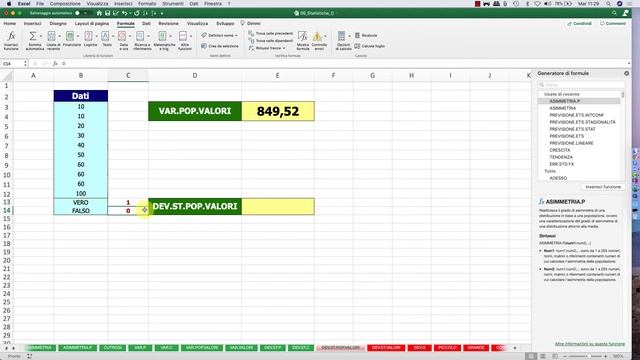Open the Name Box cell reference dropdown

tap(25, 64)
